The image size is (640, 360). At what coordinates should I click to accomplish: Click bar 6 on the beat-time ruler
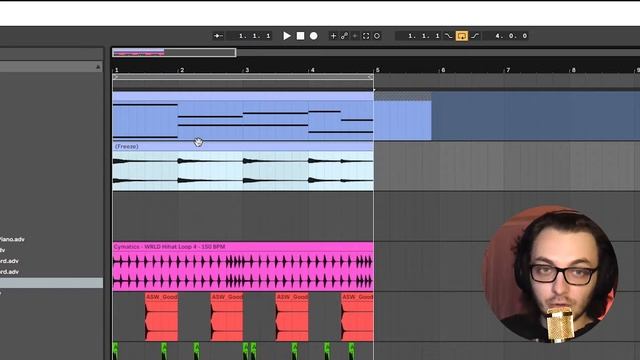[443, 70]
